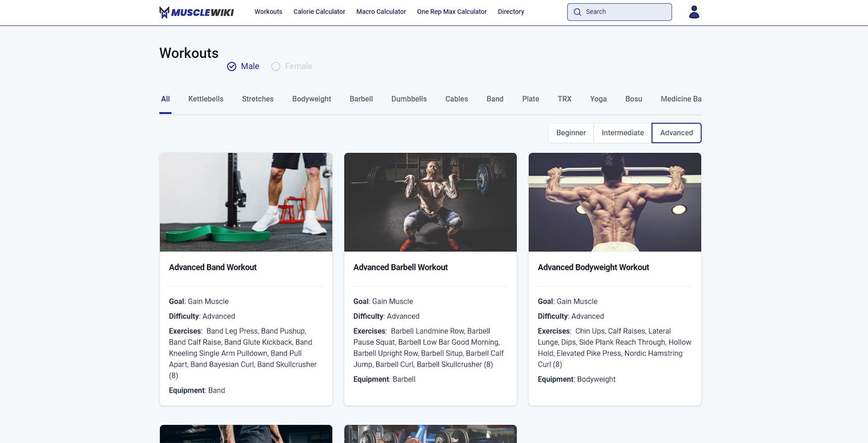Click the Advanced Barbell Workout title
Image resolution: width=868 pixels, height=443 pixels.
click(x=401, y=267)
